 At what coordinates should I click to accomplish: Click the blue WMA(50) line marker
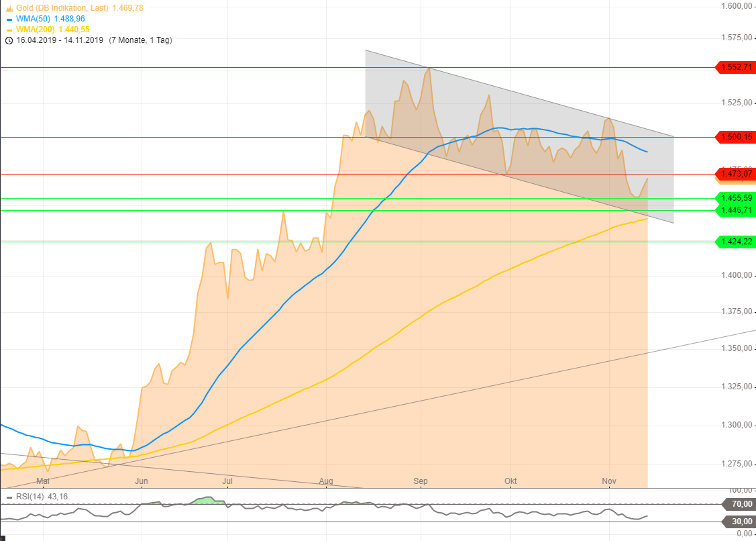pos(9,19)
